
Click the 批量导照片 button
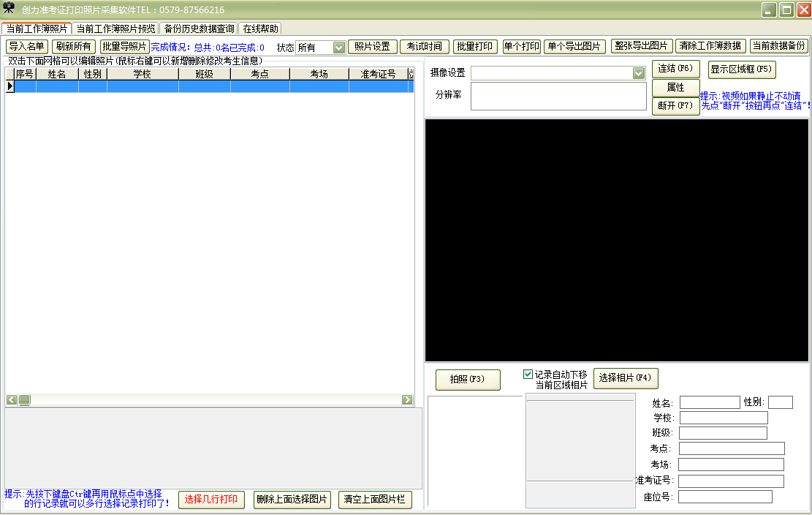coord(124,47)
